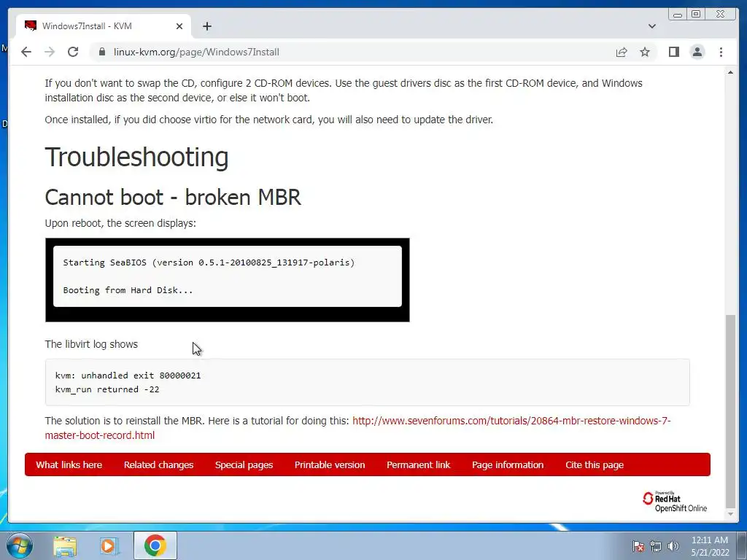Open Page information
The image size is (747, 560).
click(508, 464)
